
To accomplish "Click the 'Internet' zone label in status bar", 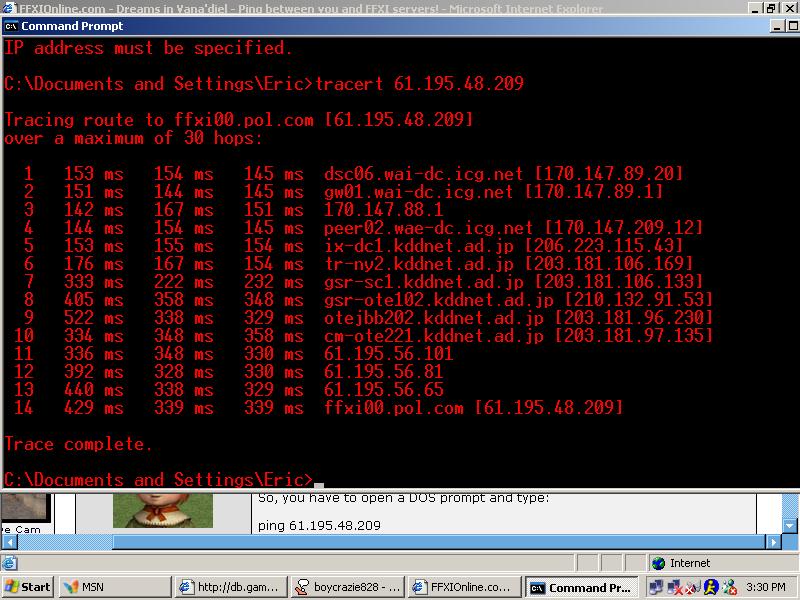I will (690, 563).
